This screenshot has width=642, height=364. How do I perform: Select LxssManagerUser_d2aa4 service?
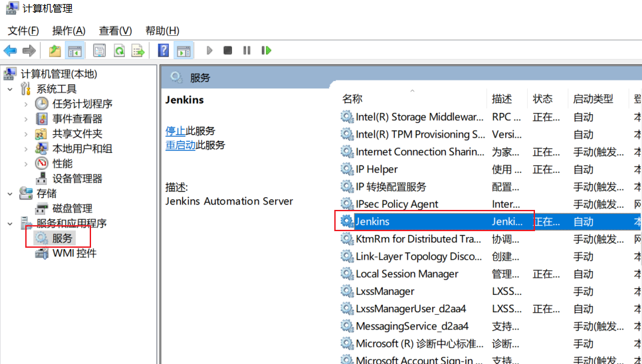pos(490,309)
